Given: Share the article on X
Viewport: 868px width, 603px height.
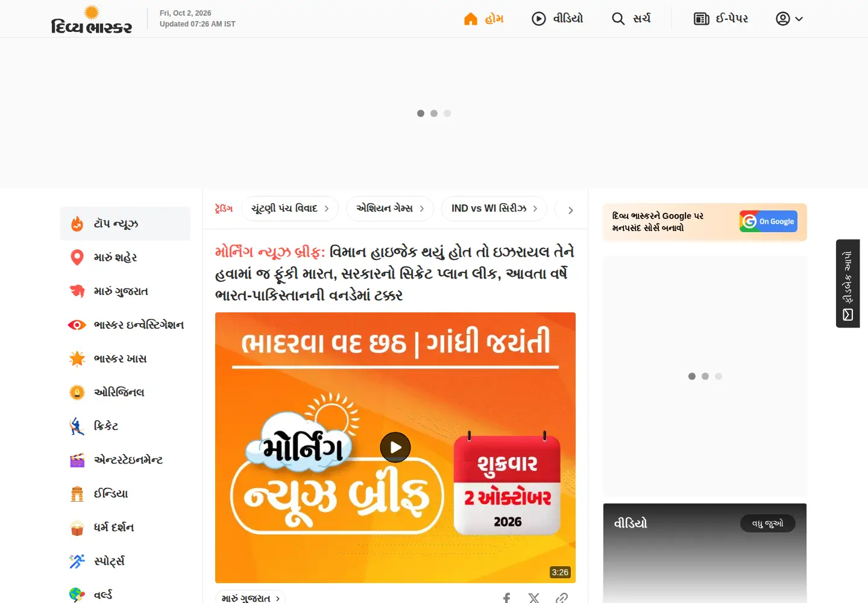Looking at the screenshot, I should [x=534, y=598].
